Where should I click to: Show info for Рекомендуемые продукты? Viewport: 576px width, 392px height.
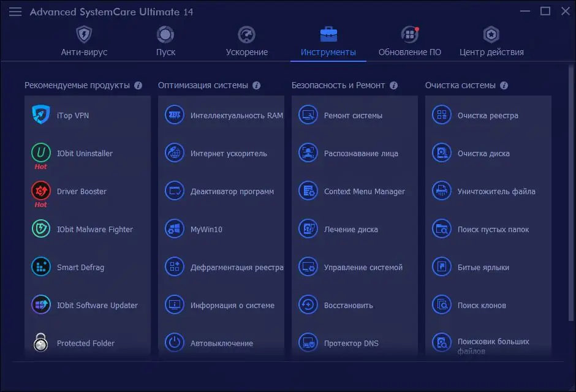(x=138, y=86)
